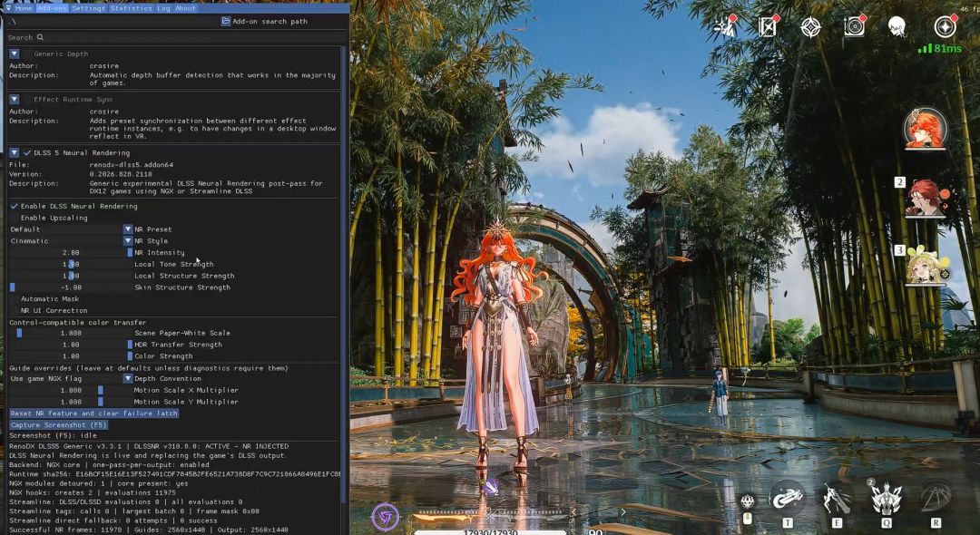The image size is (980, 535).
Task: Click the Version 0.2026.828.2118 value
Action: pyautogui.click(x=121, y=174)
